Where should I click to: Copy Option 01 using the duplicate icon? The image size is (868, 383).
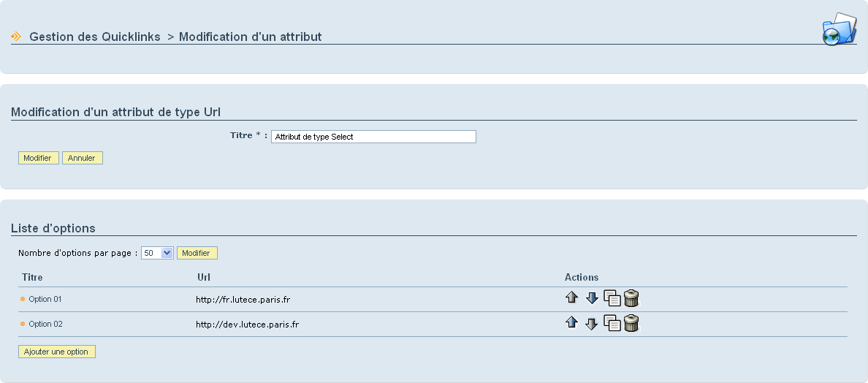[612, 298]
